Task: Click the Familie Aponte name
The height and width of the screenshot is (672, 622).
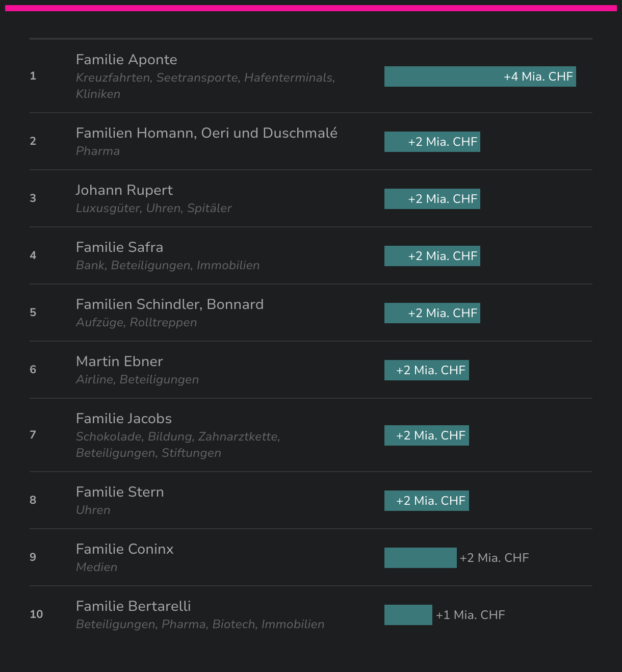Action: click(126, 60)
